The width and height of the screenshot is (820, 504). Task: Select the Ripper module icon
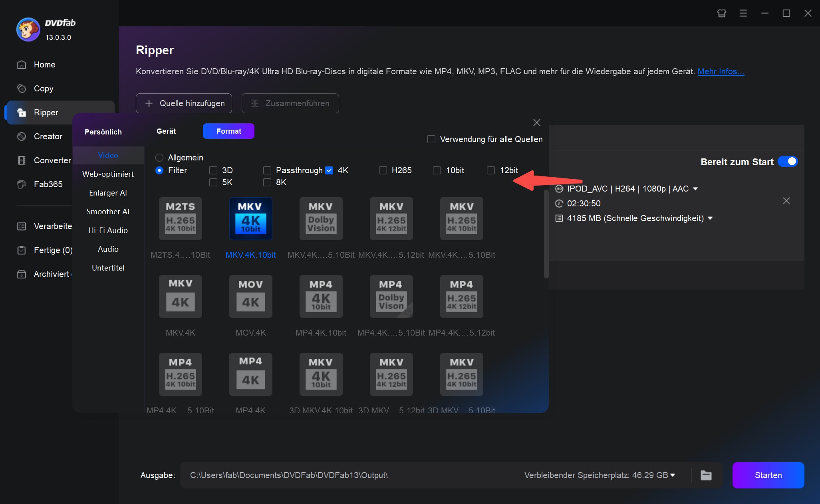tap(22, 113)
